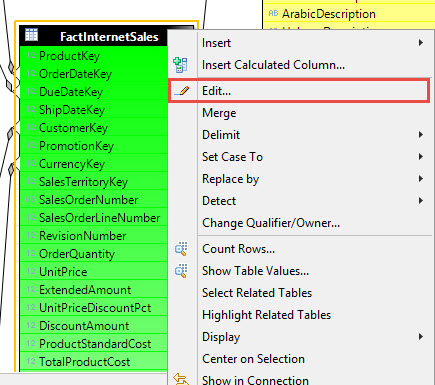Open the Delimit menu entry
Screen dimensions: 435x385
pyautogui.click(x=300, y=135)
